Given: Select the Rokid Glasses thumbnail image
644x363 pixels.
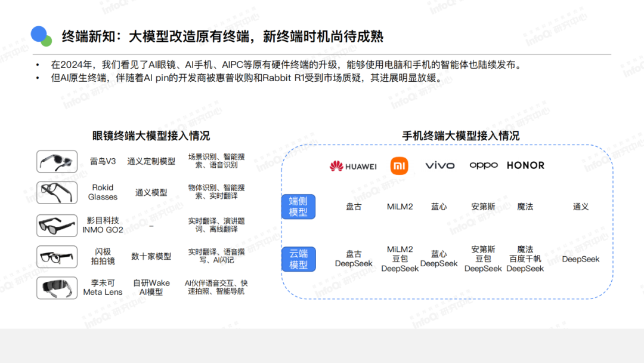Looking at the screenshot, I should point(57,193).
